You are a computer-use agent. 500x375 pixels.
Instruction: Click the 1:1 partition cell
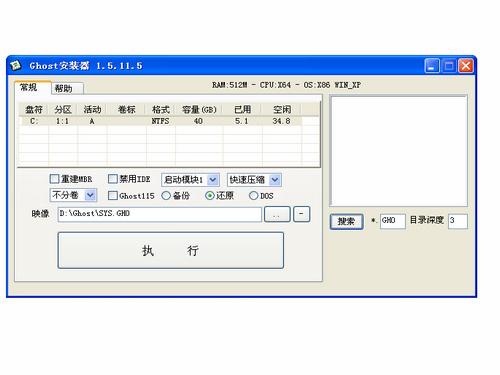[63, 121]
